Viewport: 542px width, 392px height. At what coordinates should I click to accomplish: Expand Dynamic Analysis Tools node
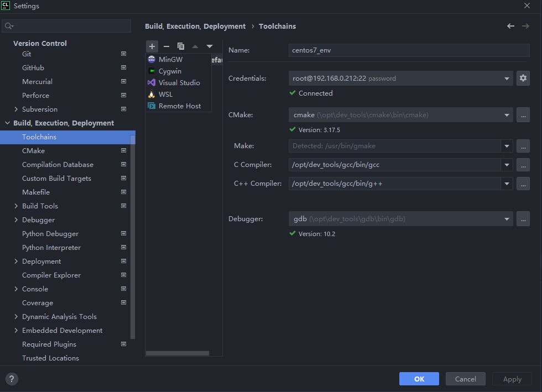tap(16, 317)
